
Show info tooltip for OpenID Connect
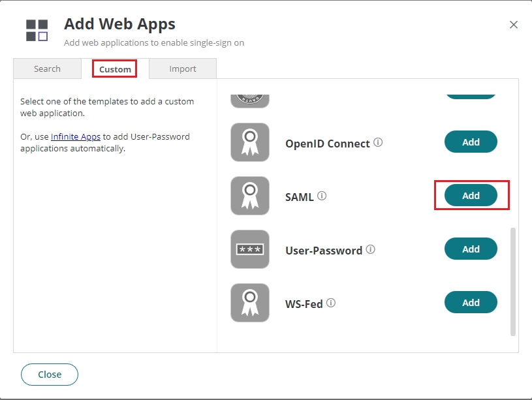click(379, 142)
